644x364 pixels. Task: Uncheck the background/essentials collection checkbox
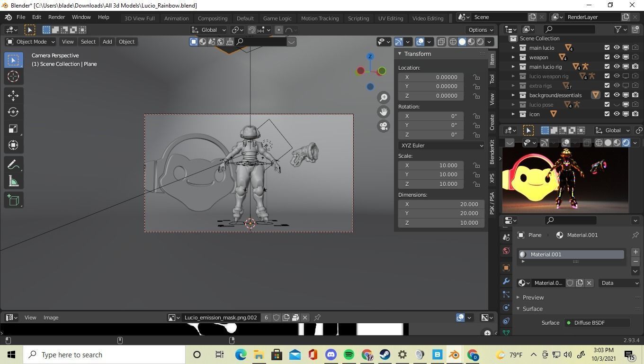607,95
